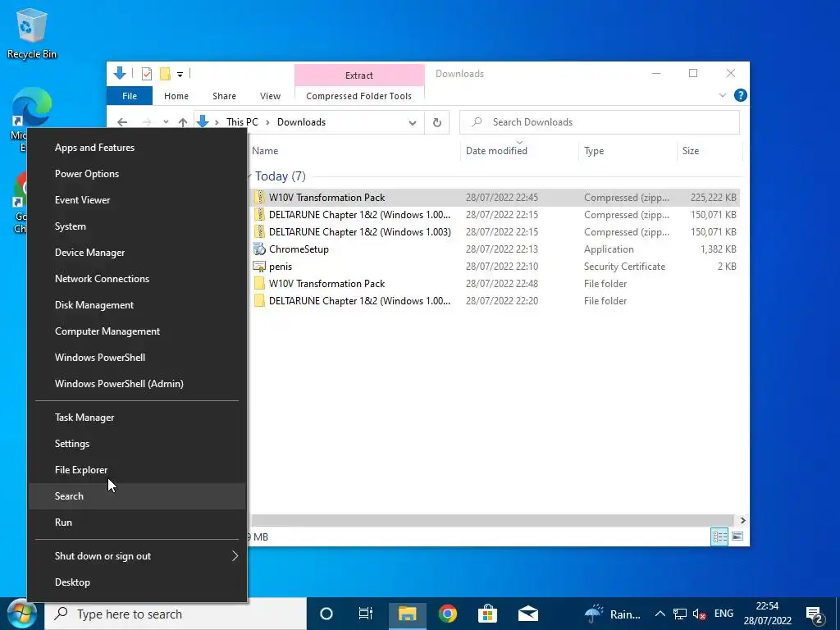Click Downloads in the address breadcrumb
840x630 pixels.
coord(301,122)
